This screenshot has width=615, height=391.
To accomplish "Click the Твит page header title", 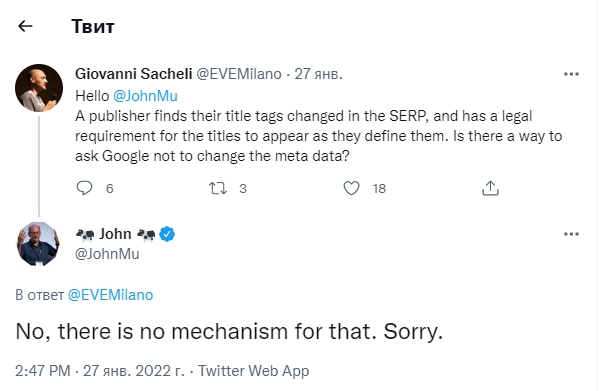I will tap(93, 27).
